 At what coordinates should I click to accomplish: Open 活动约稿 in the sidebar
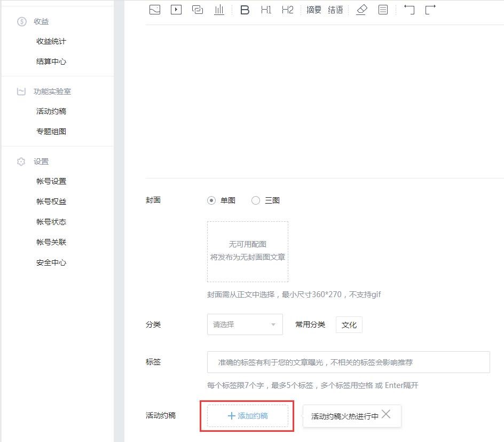point(51,111)
